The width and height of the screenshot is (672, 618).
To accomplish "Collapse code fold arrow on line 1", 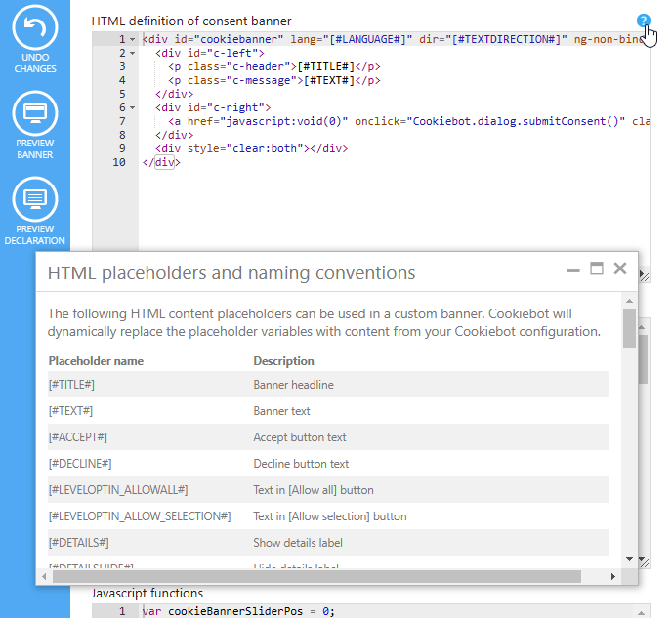I will [x=133, y=40].
